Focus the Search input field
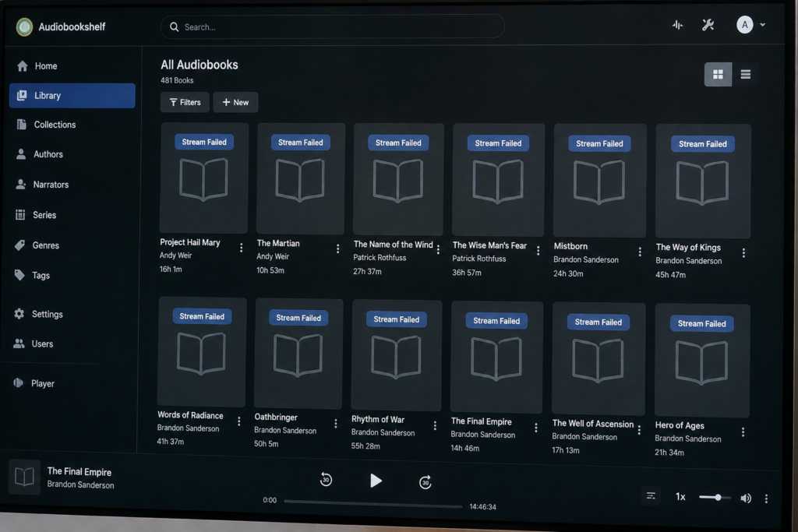 click(x=332, y=27)
